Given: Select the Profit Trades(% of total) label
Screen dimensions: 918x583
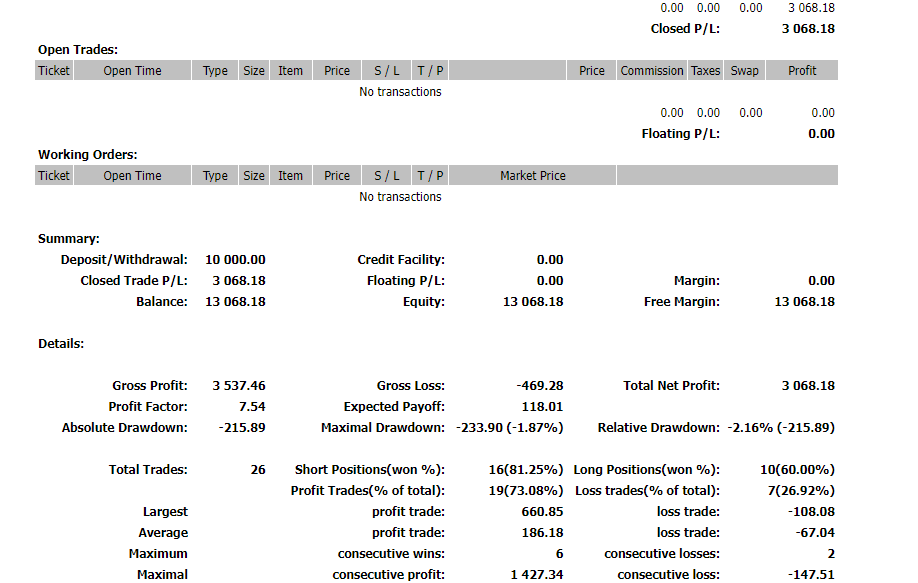Looking at the screenshot, I should click(x=368, y=491).
